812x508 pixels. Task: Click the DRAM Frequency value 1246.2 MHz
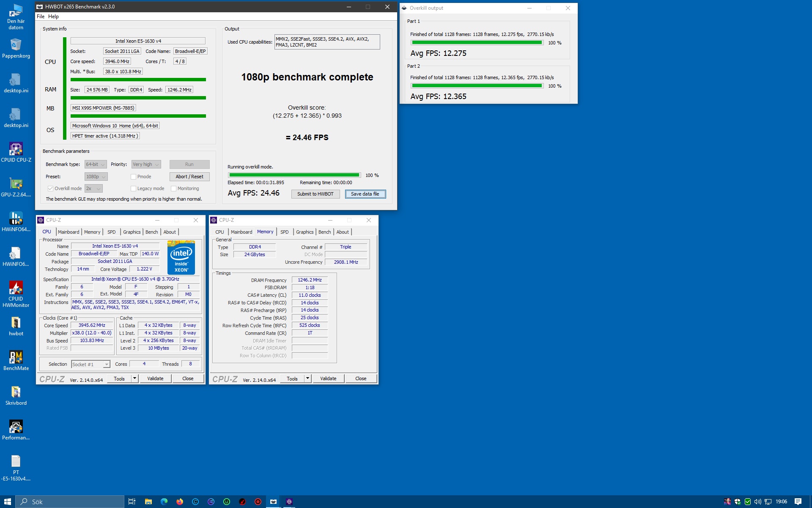pos(310,280)
